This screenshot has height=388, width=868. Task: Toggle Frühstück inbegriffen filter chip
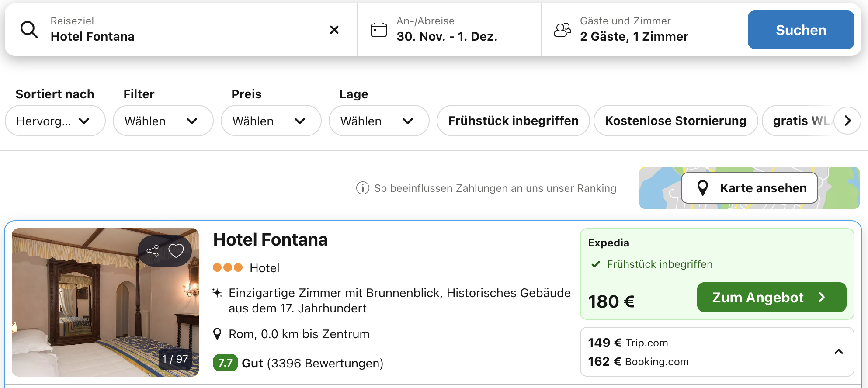(x=513, y=121)
